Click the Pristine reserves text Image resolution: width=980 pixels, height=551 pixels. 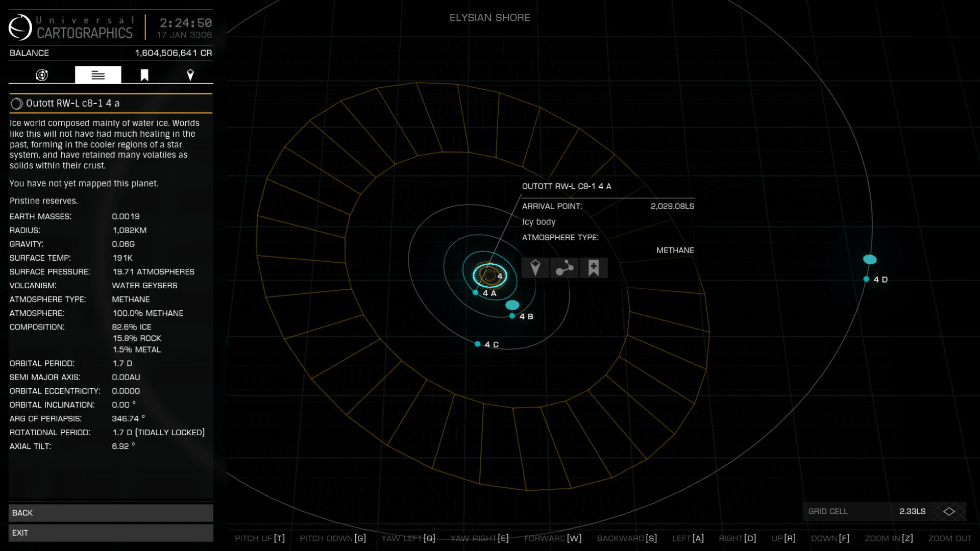point(43,201)
